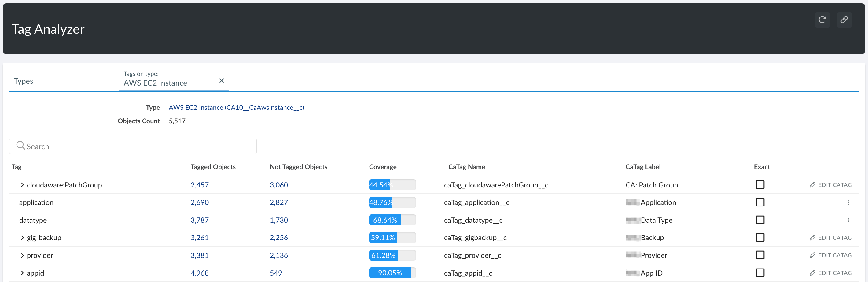
Task: Click the CaTag Name column header
Action: tap(466, 167)
